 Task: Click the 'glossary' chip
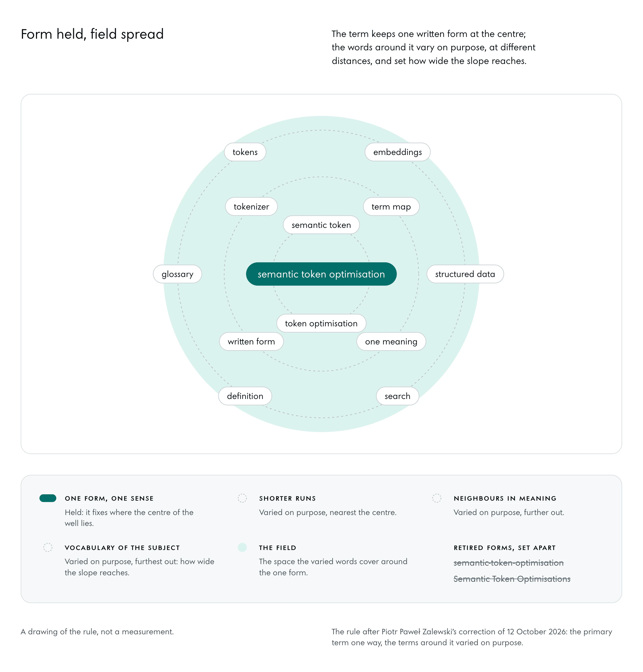[177, 274]
